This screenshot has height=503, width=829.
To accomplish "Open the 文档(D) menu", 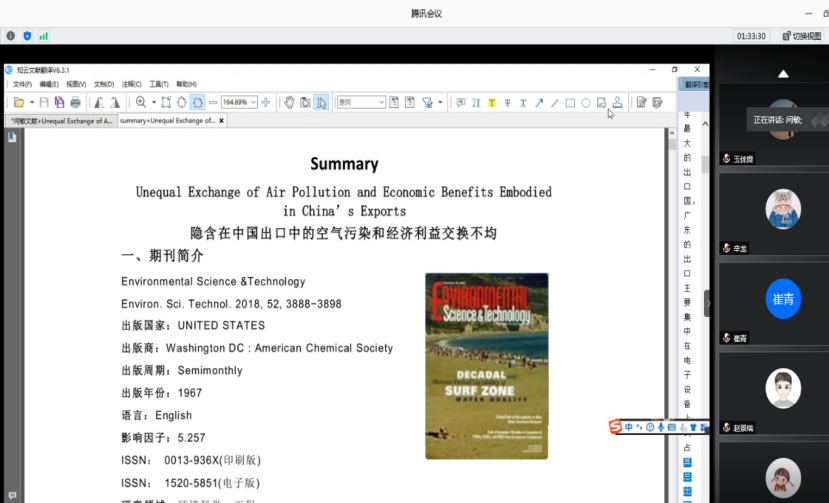I will 104,84.
